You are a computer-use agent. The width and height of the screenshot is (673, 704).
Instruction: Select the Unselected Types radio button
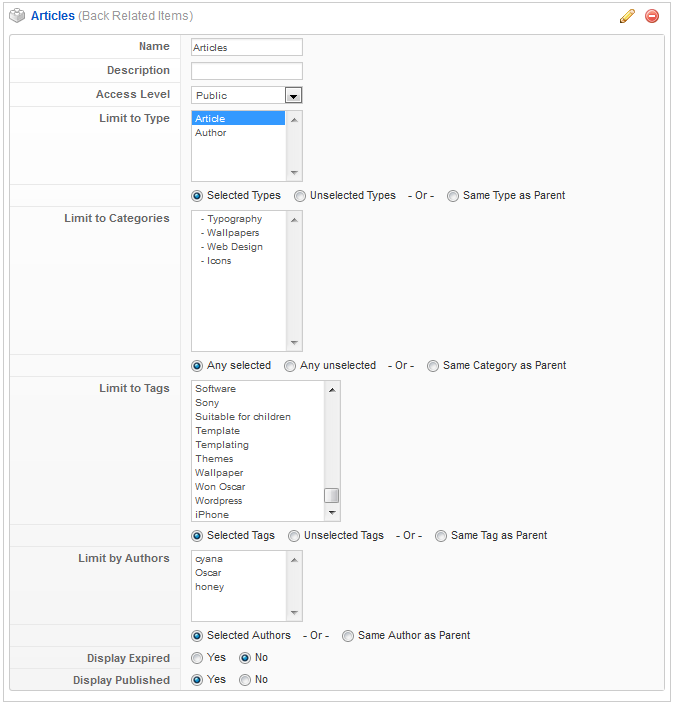click(x=300, y=196)
